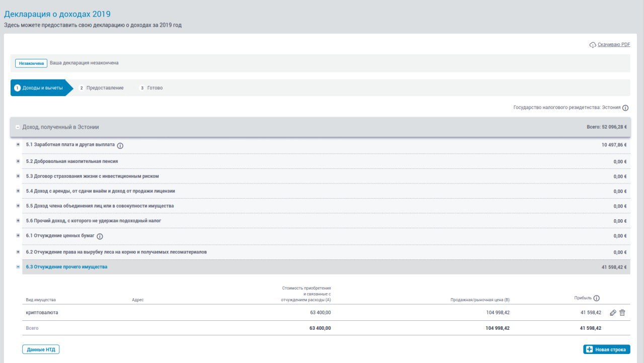This screenshot has width=644, height=363.
Task: Click the Всего label in the table footer
Action: tap(32, 328)
